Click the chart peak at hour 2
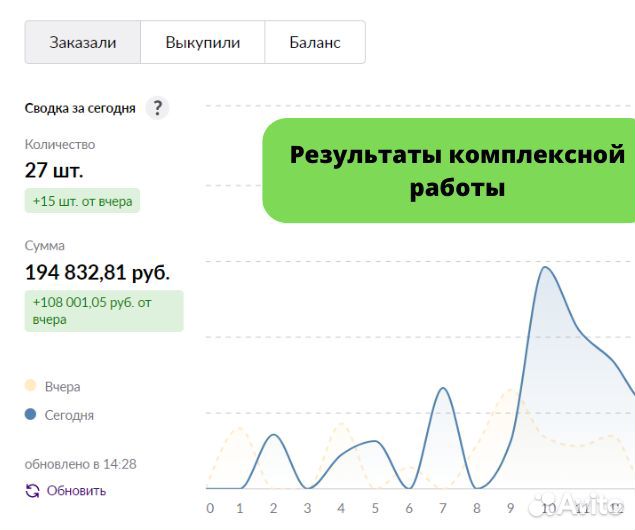 (274, 434)
